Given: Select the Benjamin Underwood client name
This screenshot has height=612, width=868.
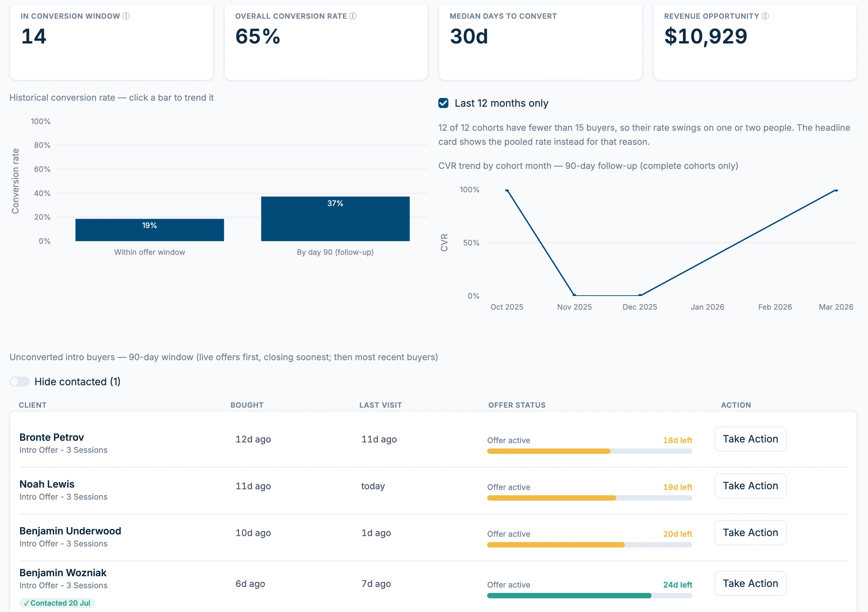Looking at the screenshot, I should click(x=70, y=531).
